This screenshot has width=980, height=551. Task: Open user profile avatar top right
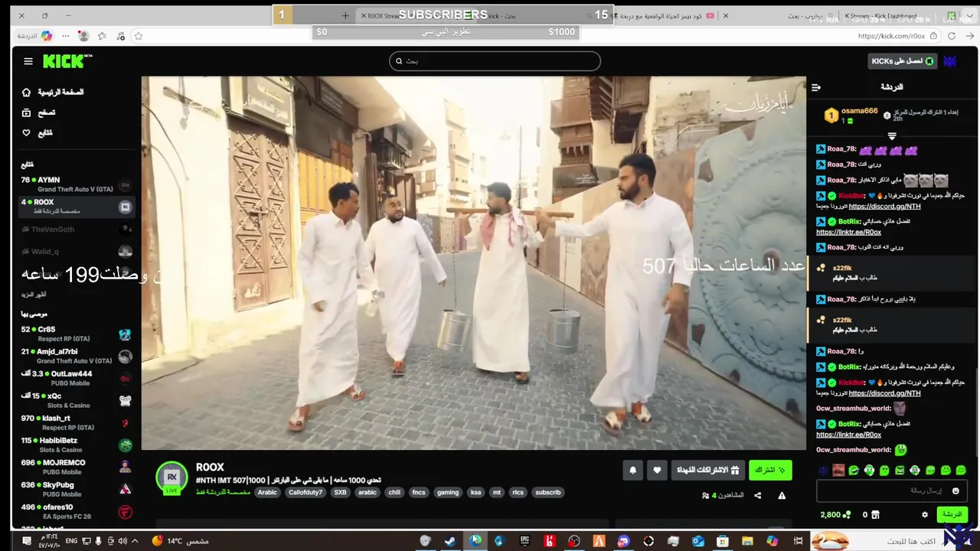click(x=950, y=61)
